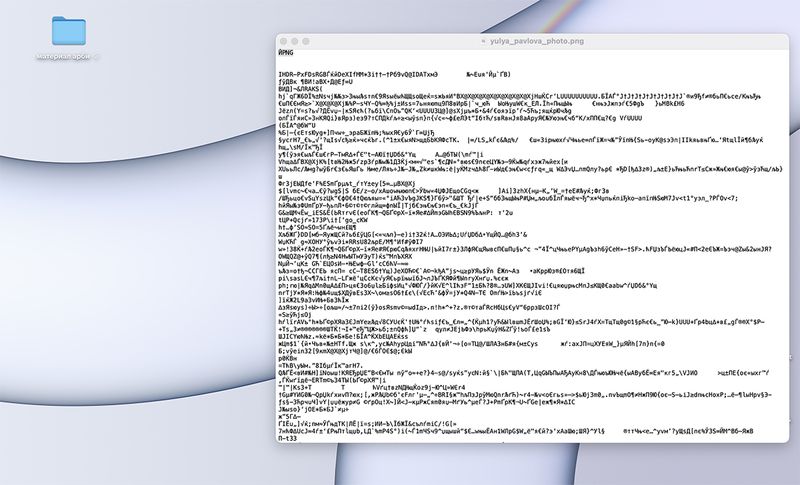The width and height of the screenshot is (800, 485).
Task: Zoom the yulya_pavlova_photo.png window to full screen
Action: click(306, 41)
